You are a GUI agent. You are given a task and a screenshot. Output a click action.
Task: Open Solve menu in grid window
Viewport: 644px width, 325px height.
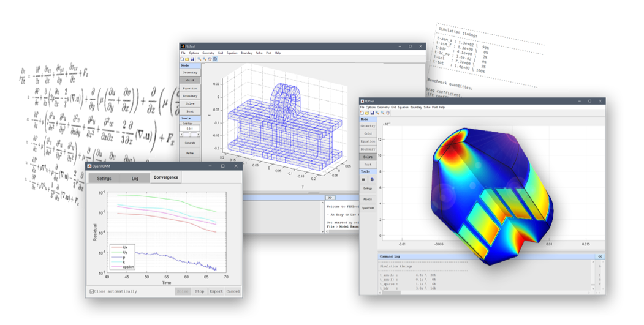pos(259,53)
